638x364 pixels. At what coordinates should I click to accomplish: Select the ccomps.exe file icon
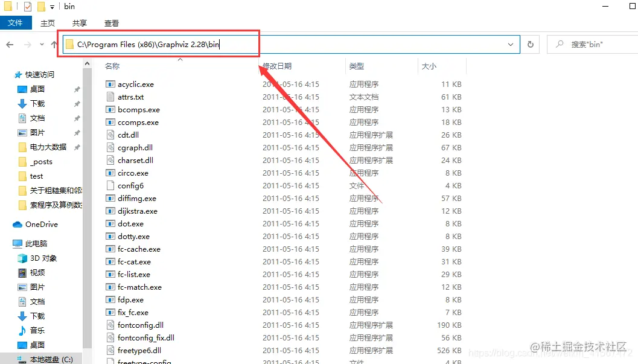110,122
